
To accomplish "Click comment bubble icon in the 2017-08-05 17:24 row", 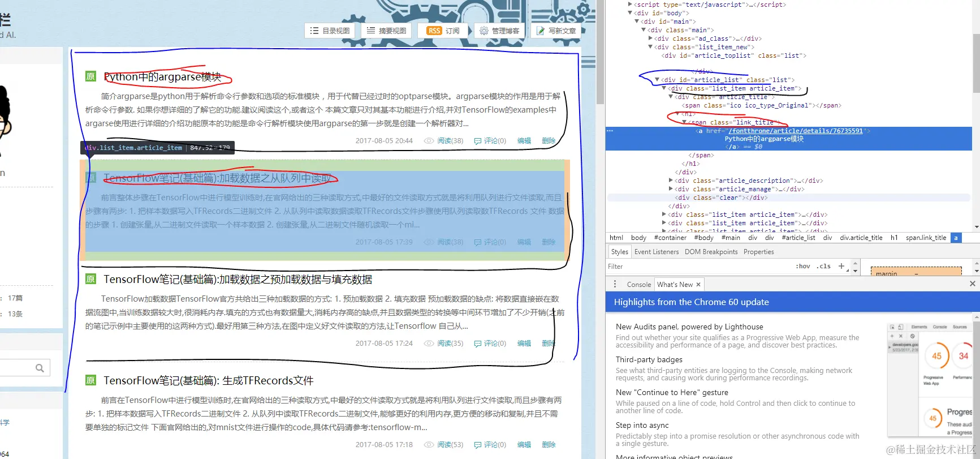I will coord(478,344).
